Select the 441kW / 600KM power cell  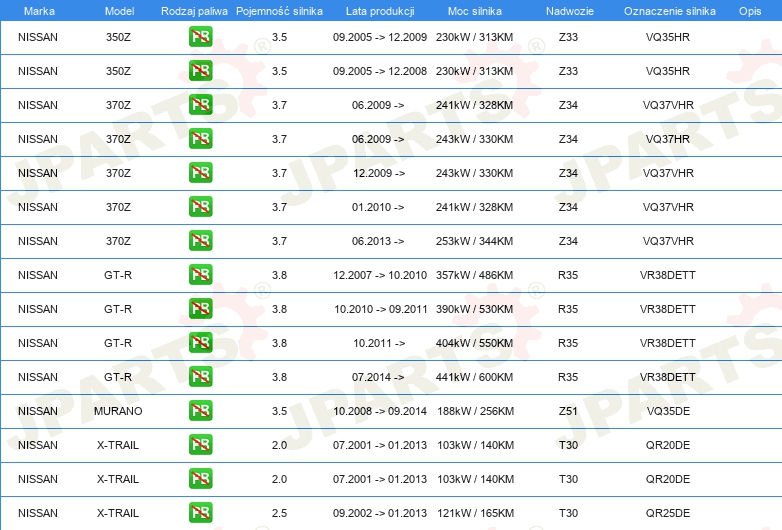(474, 377)
